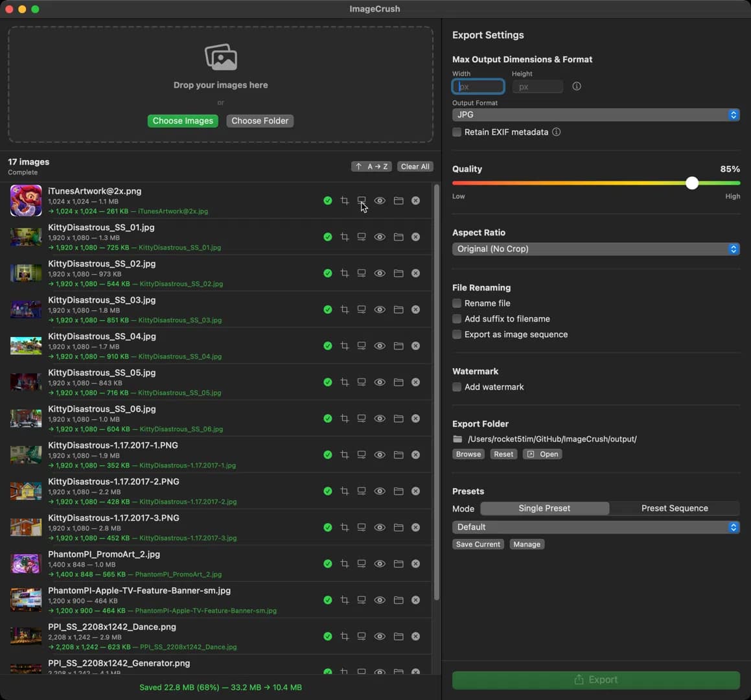Remove PhantomPI_PromoArt_2.jpg from the list

416,564
